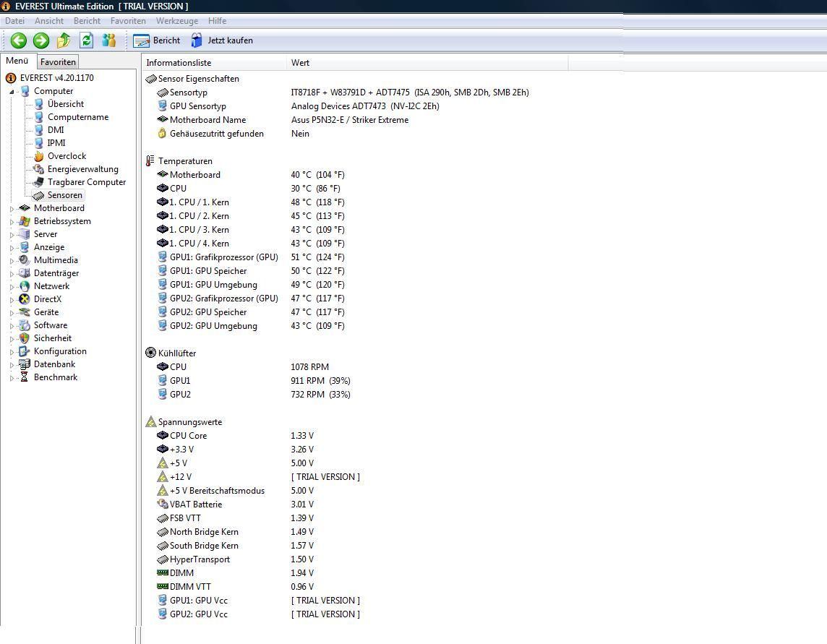Select IPMI in the tree
The image size is (827, 644).
point(56,143)
